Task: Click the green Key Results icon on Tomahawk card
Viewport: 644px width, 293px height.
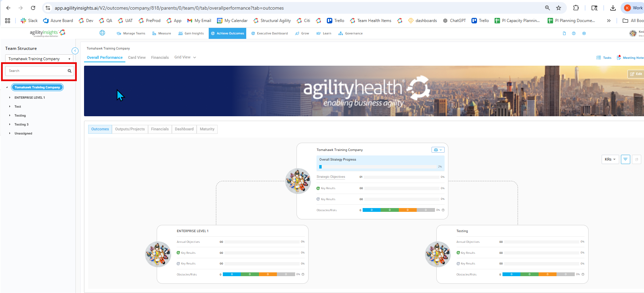Action: [318, 188]
